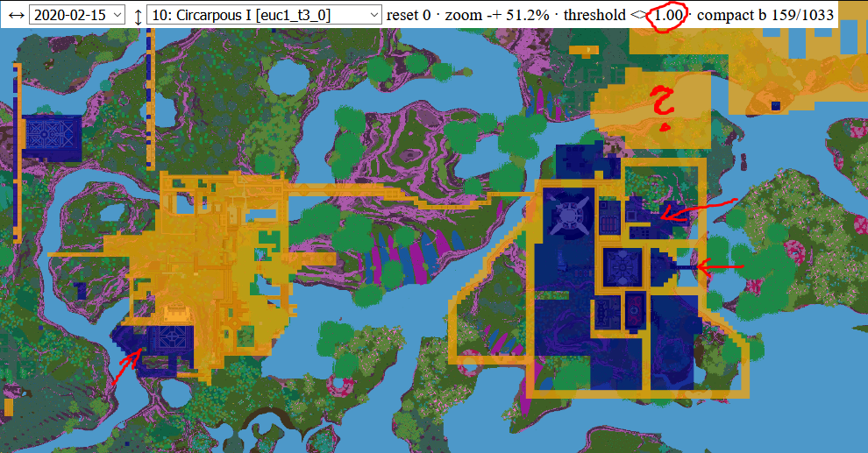
Task: Click the threshold less-than arrow
Action: (x=637, y=15)
